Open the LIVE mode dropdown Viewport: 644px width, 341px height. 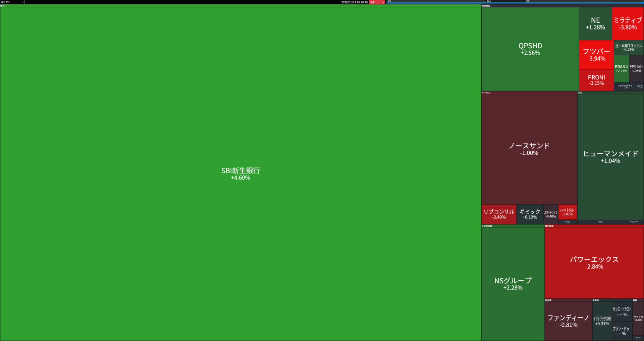[377, 2]
